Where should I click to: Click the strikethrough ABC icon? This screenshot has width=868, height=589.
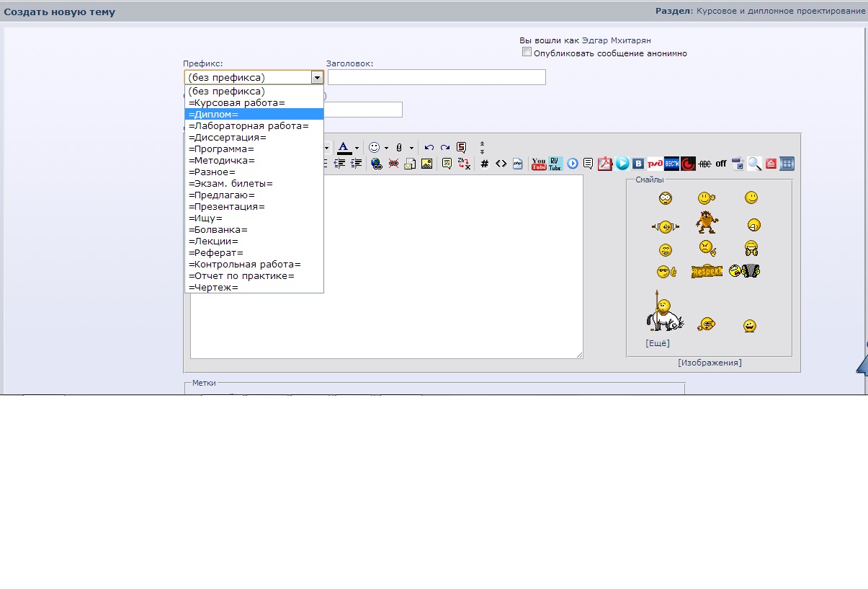point(704,164)
